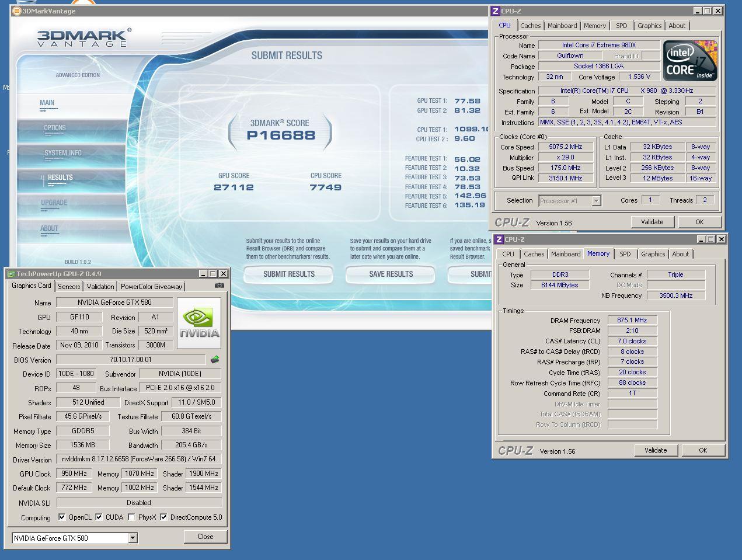Open the SPD tab in top CPU-Z
The height and width of the screenshot is (560, 742).
click(x=622, y=26)
